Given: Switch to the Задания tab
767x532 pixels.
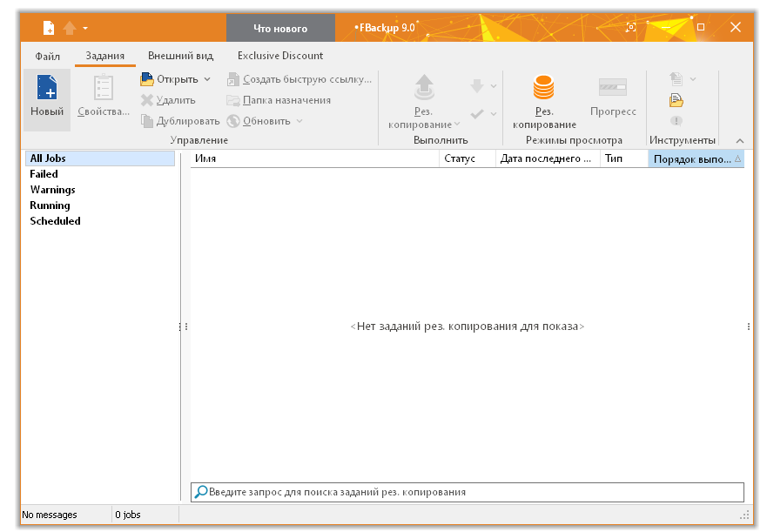Looking at the screenshot, I should tap(105, 56).
